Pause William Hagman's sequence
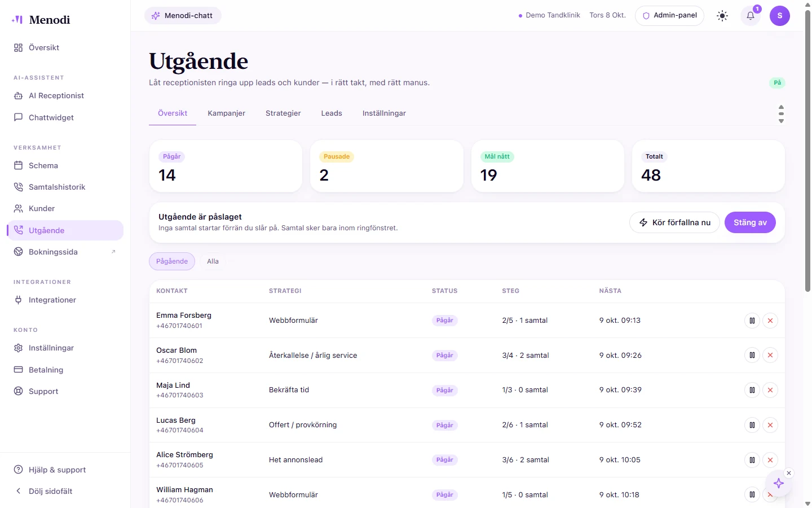The image size is (812, 508). pyautogui.click(x=752, y=495)
